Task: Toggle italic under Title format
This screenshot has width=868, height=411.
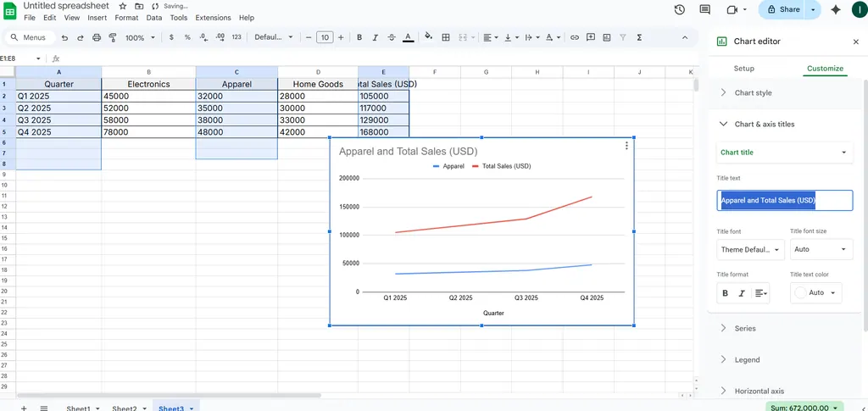Action: coord(742,293)
